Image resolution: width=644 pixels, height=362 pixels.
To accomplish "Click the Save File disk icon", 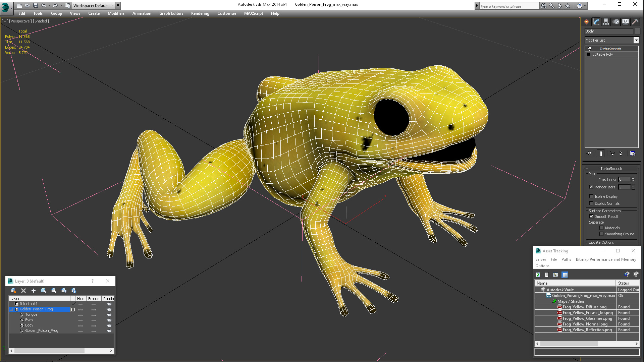I will tap(36, 5).
